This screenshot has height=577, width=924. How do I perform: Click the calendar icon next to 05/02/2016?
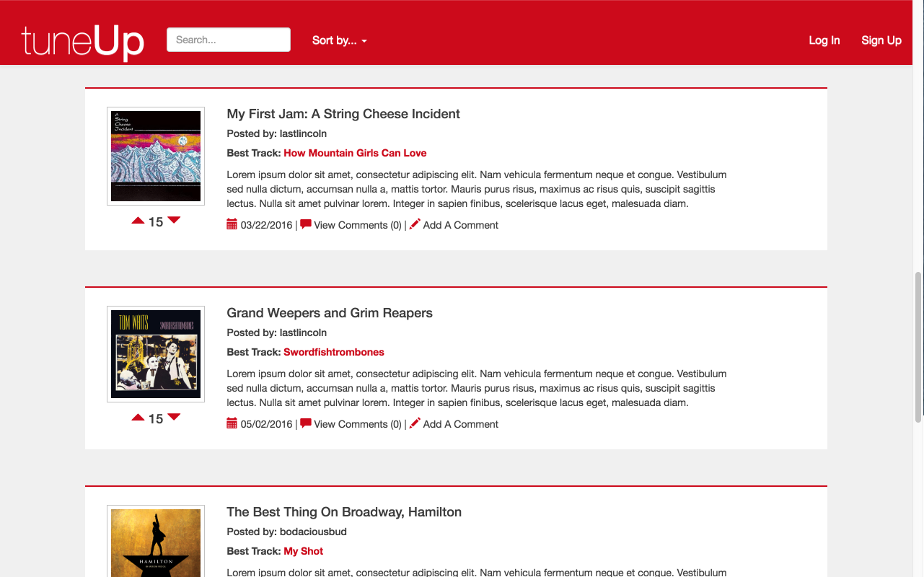point(232,423)
